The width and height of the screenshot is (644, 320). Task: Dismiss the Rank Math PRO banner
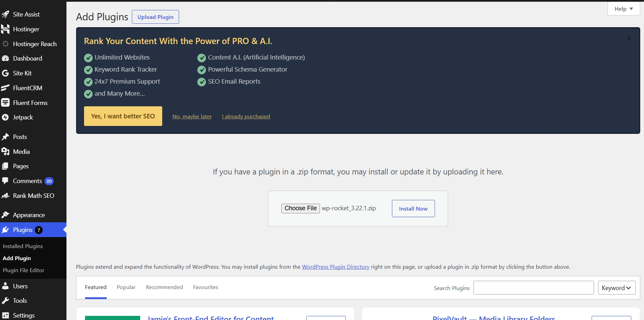point(629,39)
